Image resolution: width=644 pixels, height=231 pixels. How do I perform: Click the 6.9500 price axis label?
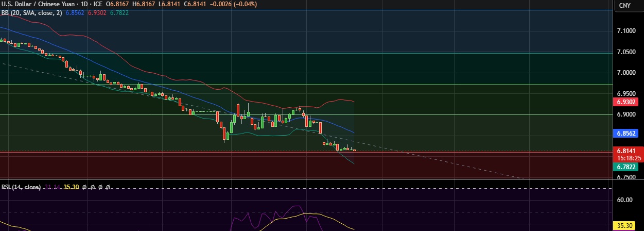pos(627,94)
